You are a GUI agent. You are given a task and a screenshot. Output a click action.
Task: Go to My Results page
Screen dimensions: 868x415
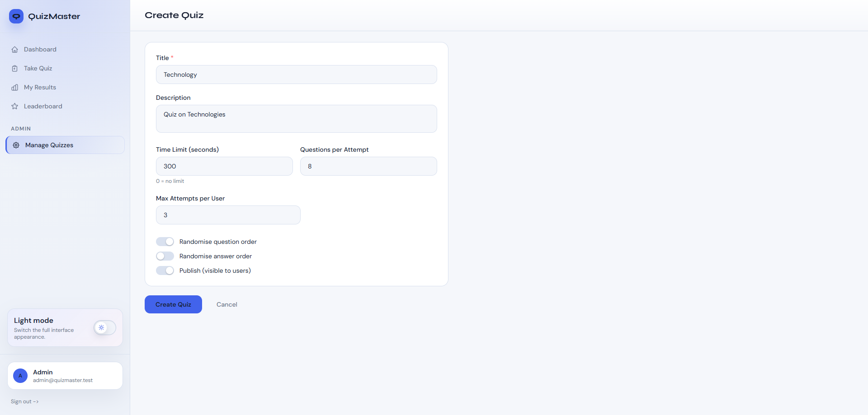pyautogui.click(x=40, y=88)
